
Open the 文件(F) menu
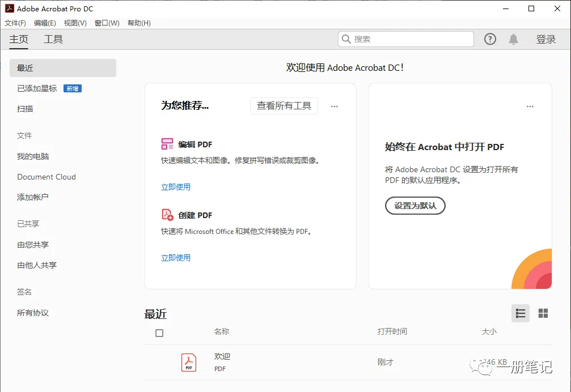(15, 23)
